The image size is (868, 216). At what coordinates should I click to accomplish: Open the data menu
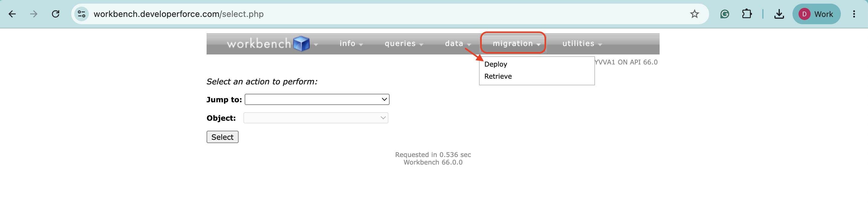(458, 44)
